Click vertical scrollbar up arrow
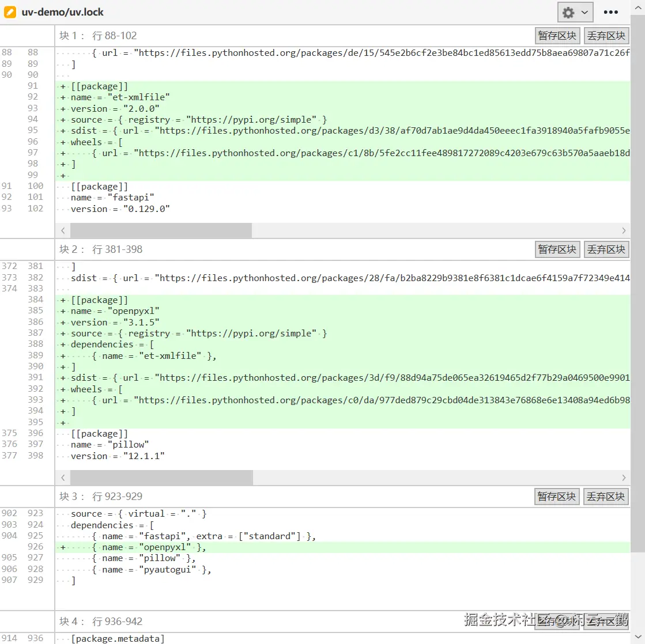This screenshot has width=645, height=644. tap(638, 7)
